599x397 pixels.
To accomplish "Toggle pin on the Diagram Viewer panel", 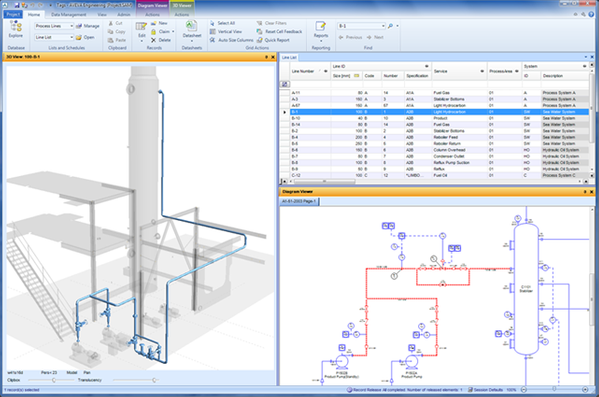I will [x=585, y=192].
